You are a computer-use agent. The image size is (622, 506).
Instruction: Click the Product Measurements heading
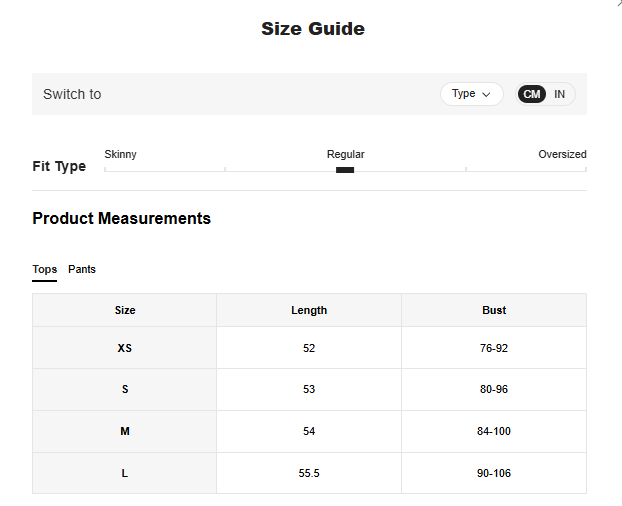tap(121, 218)
